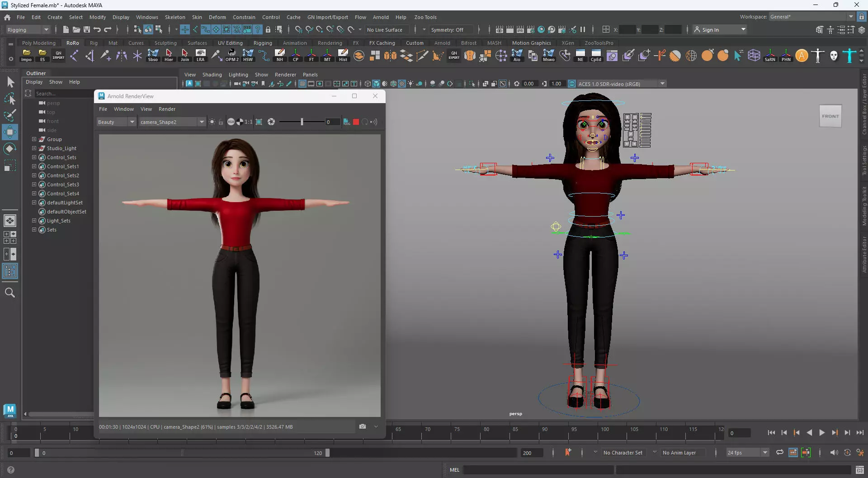Image resolution: width=868 pixels, height=478 pixels.
Task: Open the camera_Shape2 dropdown
Action: click(172, 122)
